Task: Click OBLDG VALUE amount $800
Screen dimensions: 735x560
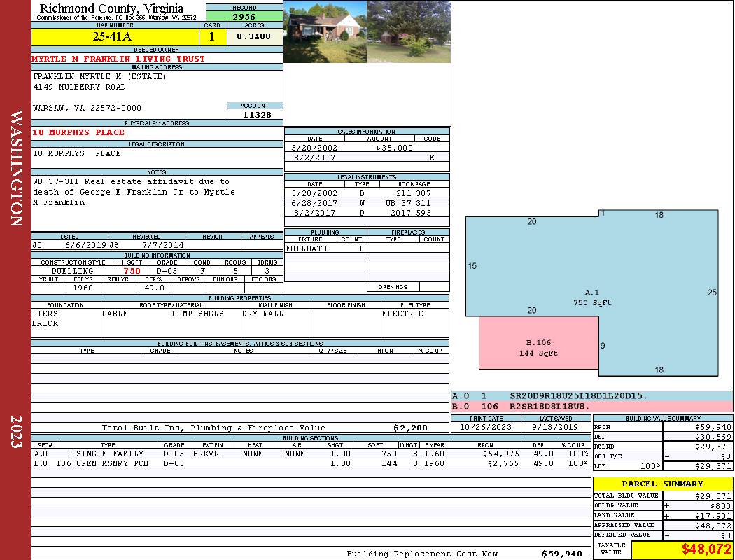Action: (720, 505)
